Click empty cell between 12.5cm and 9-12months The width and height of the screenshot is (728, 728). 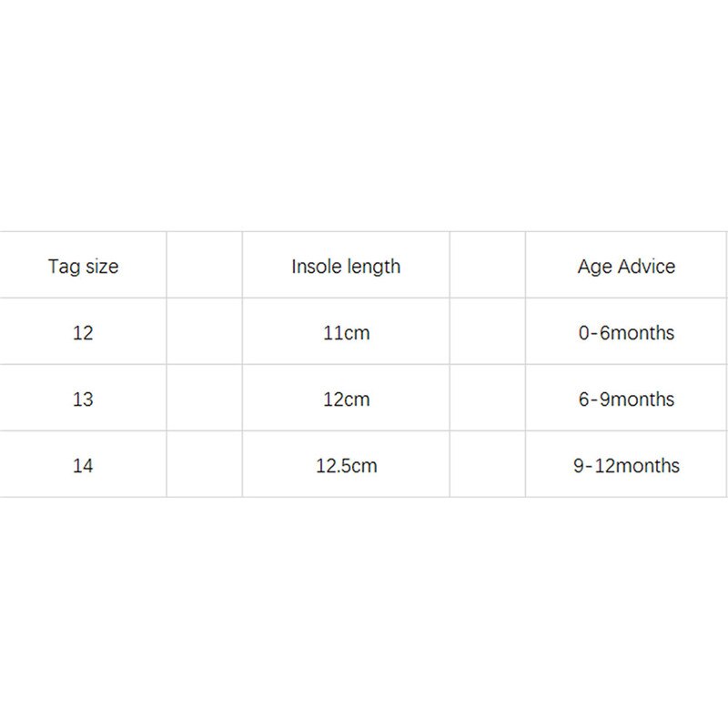pos(488,465)
